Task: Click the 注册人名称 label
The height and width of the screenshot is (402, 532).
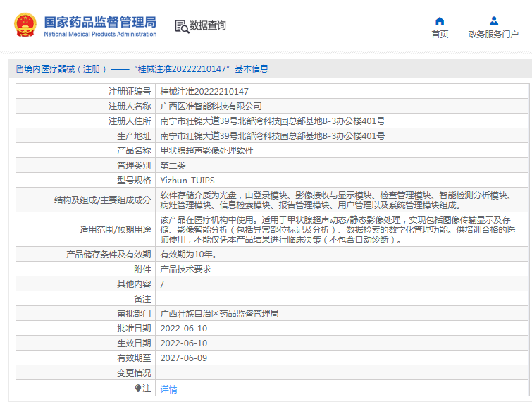Action: tap(130, 106)
